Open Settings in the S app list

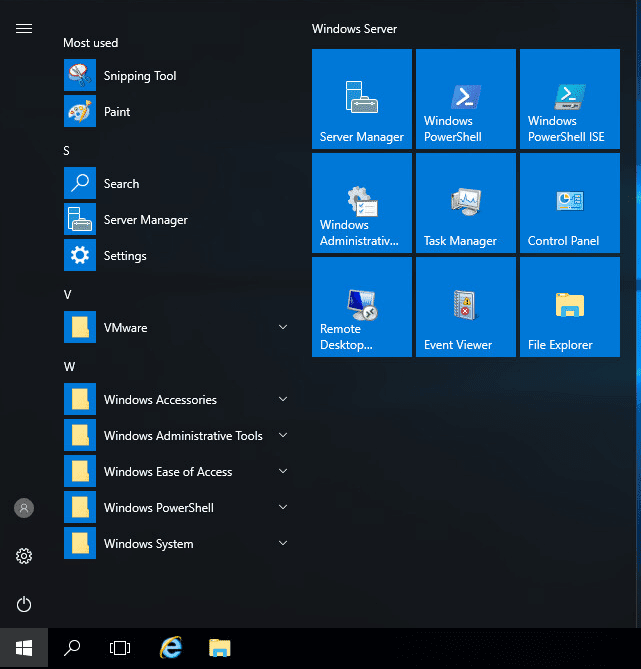point(124,256)
